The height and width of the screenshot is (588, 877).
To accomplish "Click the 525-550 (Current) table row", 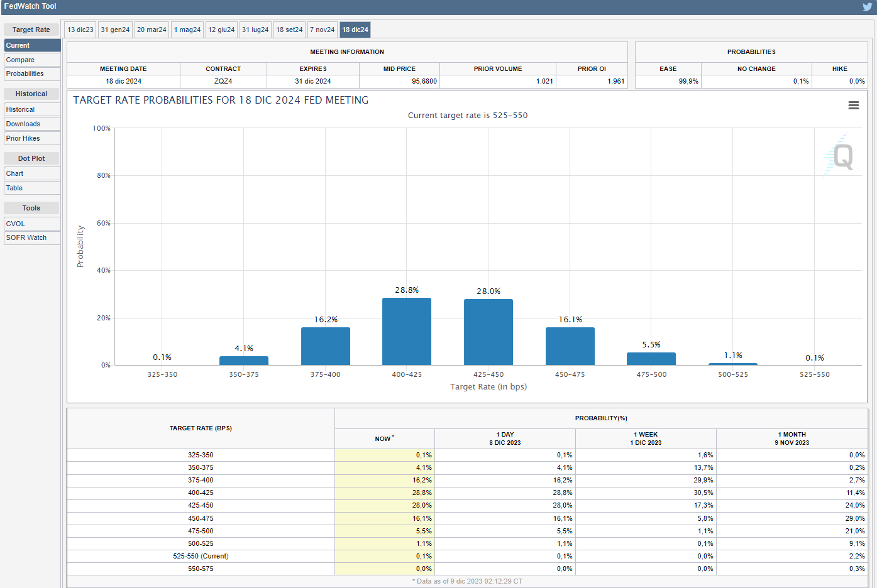I will (201, 556).
